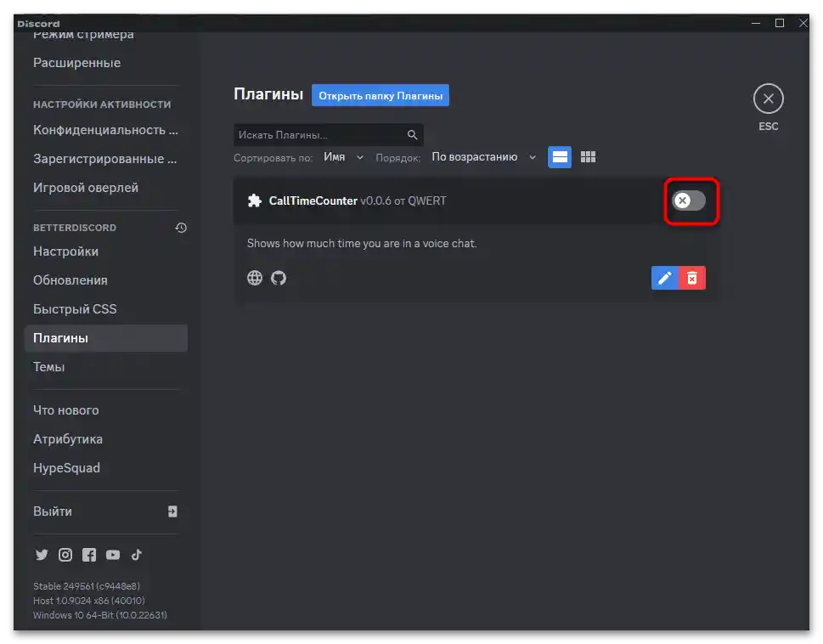Click the 'CallTimeCounter' plugin name

(x=313, y=201)
